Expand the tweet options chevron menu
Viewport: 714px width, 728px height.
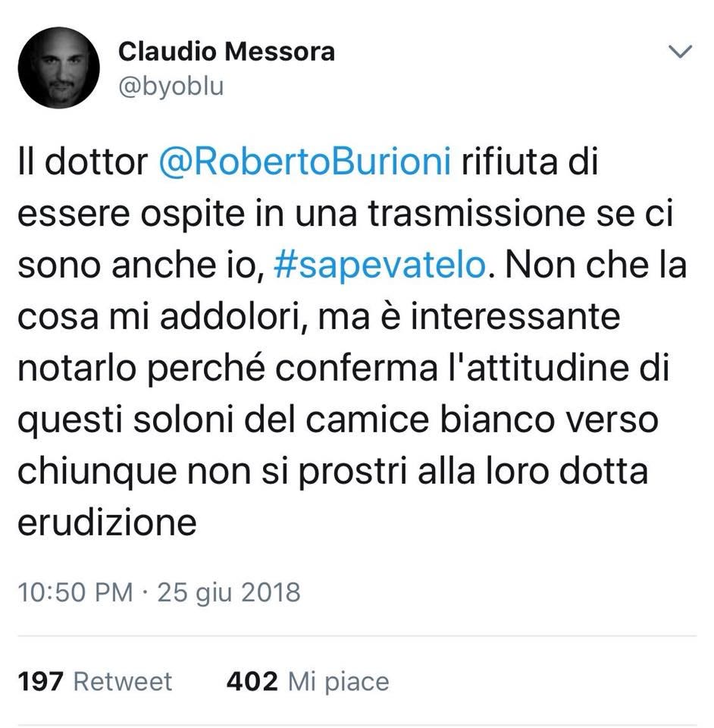click(x=680, y=51)
